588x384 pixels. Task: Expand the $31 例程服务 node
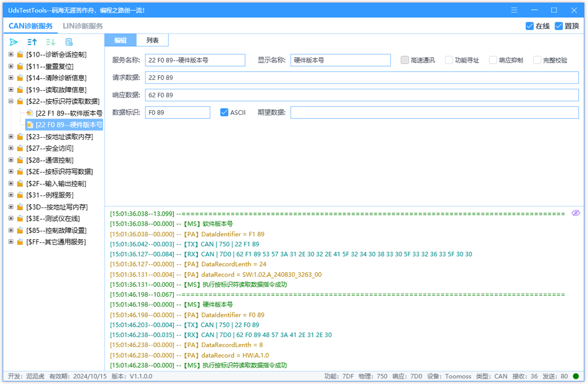click(11, 195)
